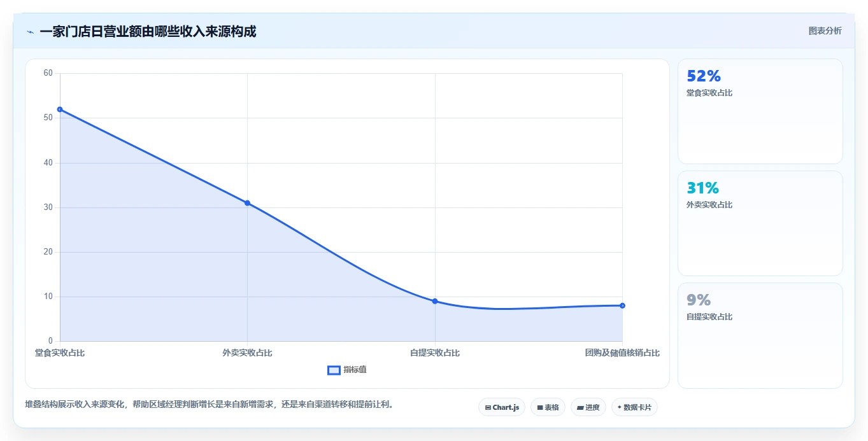The height and width of the screenshot is (441, 868).
Task: Click the data point for 外卖实收占比
Action: pyautogui.click(x=247, y=203)
